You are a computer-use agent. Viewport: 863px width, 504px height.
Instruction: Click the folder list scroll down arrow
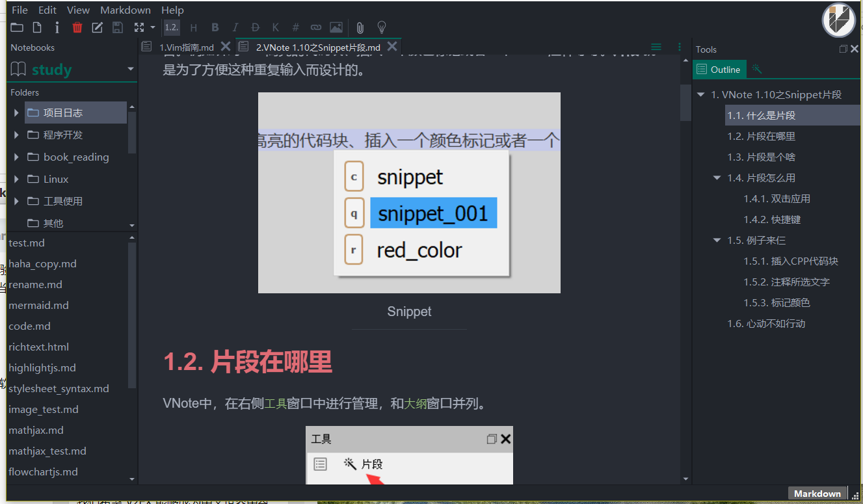click(x=132, y=226)
